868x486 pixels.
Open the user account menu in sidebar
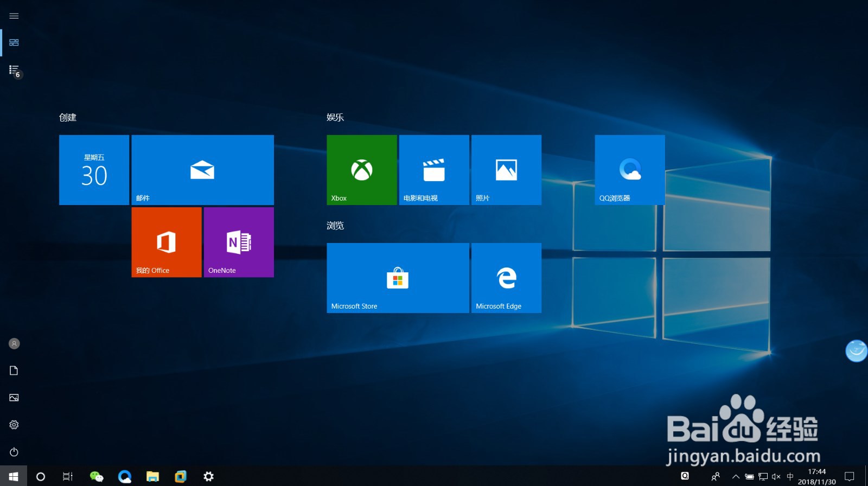click(14, 343)
